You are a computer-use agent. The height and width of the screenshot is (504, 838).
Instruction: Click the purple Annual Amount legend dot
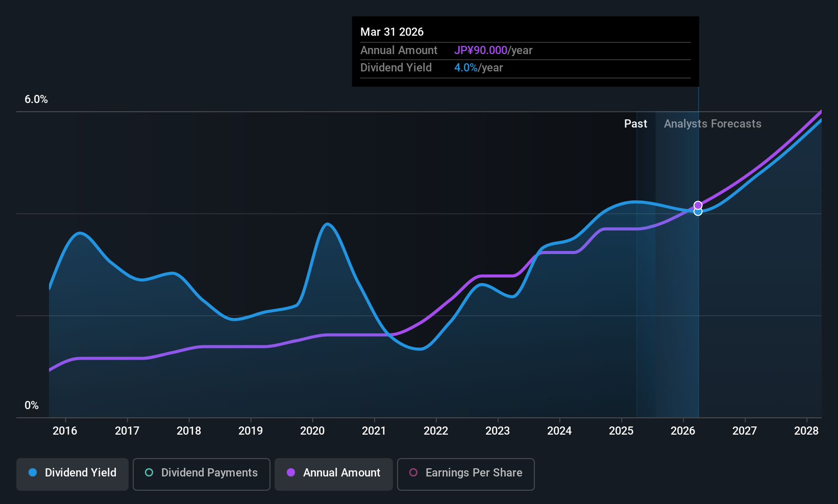pos(291,473)
